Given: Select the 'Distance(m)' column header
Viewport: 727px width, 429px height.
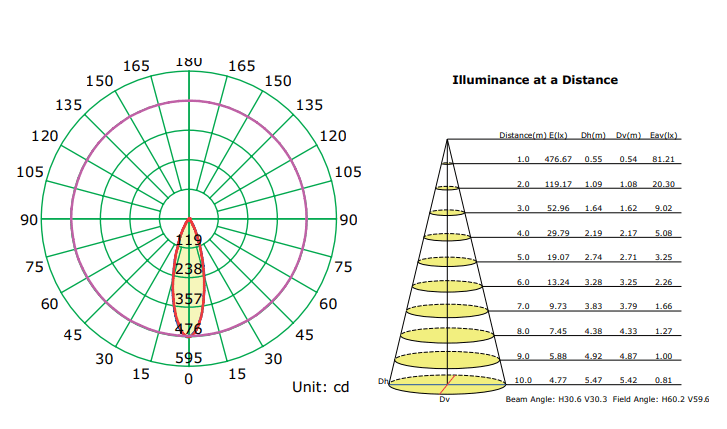Looking at the screenshot, I should 523,135.
